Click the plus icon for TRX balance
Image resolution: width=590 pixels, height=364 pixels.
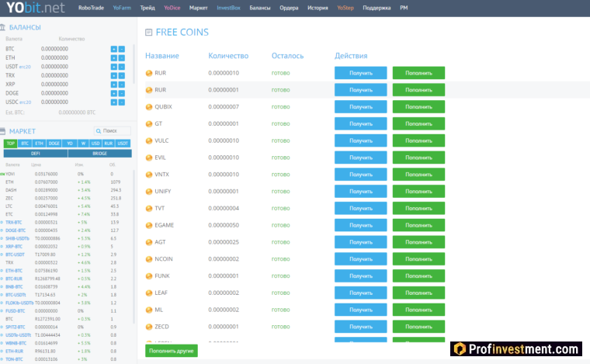pos(113,75)
